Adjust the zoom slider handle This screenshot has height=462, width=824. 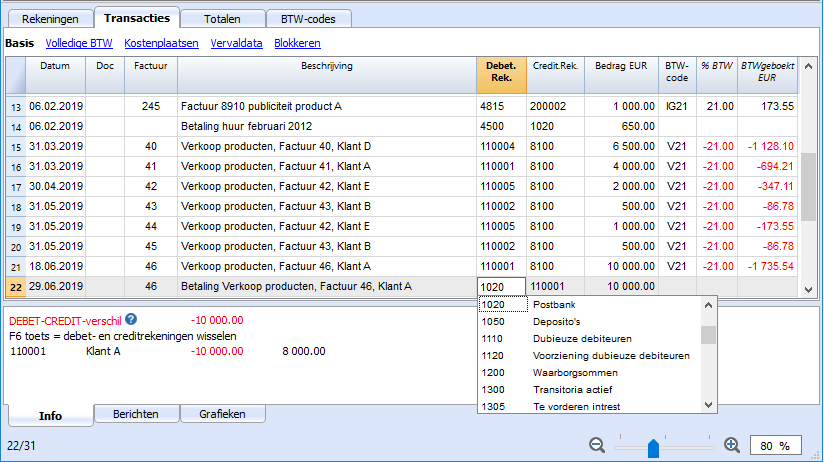click(653, 448)
